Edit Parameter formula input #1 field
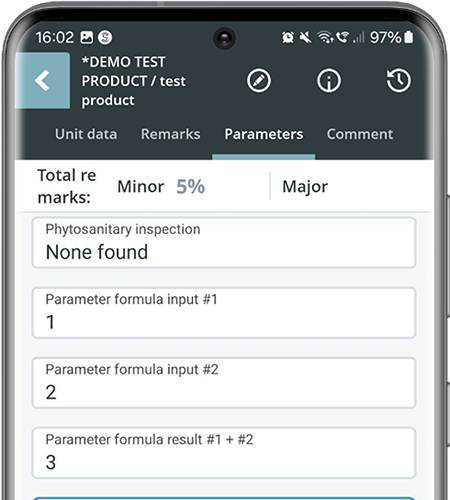Image resolution: width=450 pixels, height=500 pixels. pyautogui.click(x=224, y=313)
